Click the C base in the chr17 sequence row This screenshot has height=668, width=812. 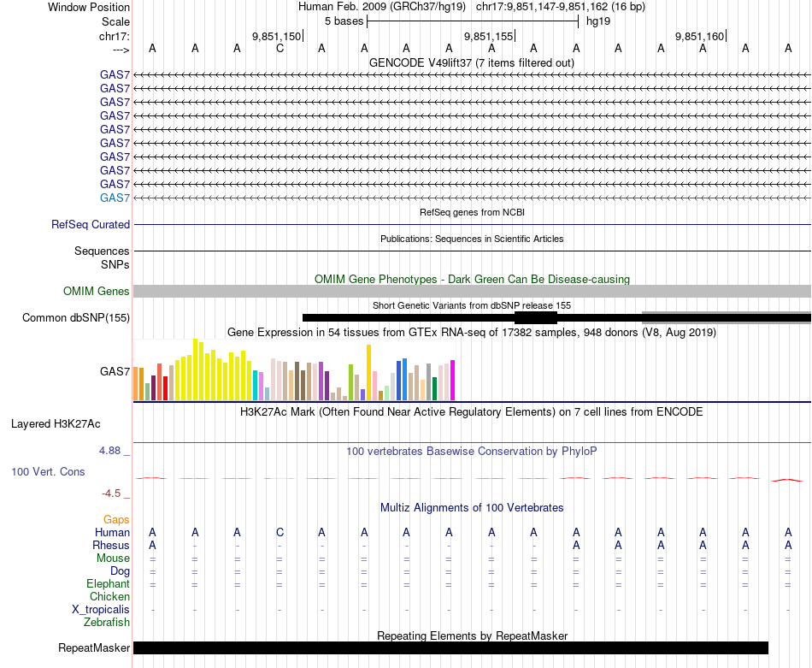(279, 48)
